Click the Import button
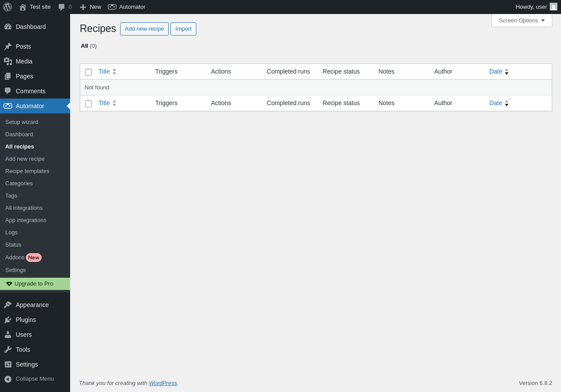 coord(183,29)
